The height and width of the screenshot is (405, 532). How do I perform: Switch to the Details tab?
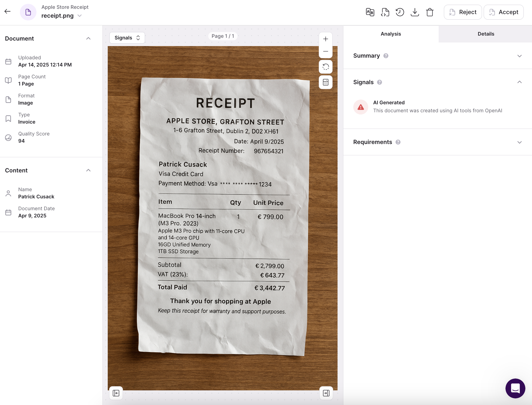[486, 34]
